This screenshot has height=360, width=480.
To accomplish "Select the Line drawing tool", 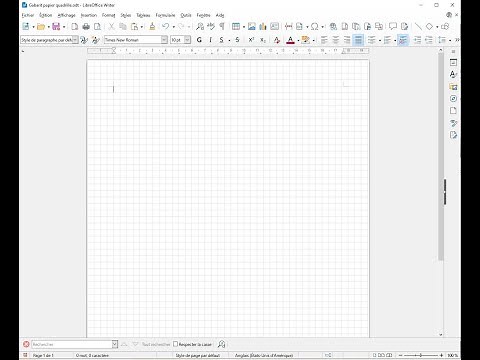I will 418,26.
